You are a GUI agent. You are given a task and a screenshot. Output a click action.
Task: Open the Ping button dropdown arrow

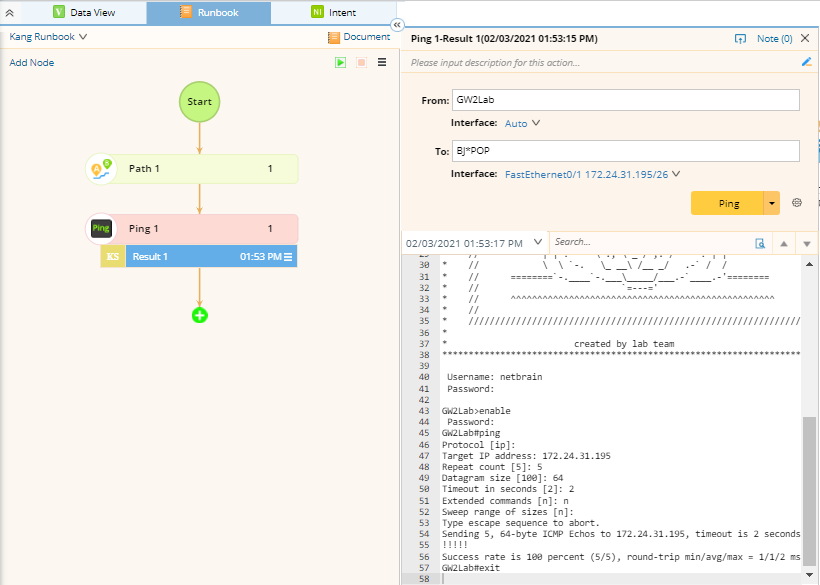pyautogui.click(x=771, y=203)
